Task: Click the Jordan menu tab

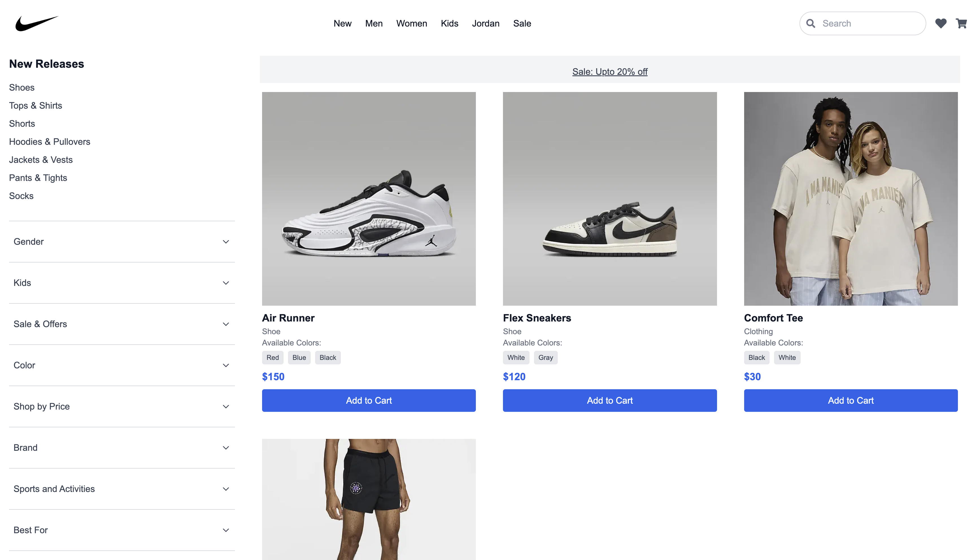Action: point(486,23)
